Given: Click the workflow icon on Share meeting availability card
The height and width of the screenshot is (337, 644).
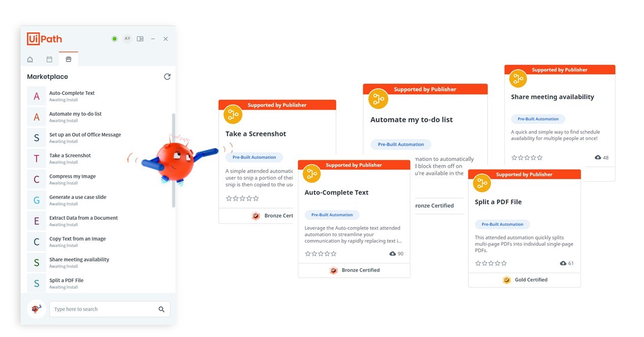Looking at the screenshot, I should [518, 79].
